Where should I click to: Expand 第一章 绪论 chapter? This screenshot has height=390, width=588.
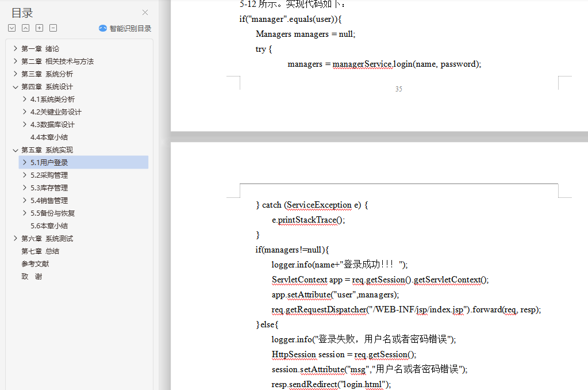tap(16, 48)
